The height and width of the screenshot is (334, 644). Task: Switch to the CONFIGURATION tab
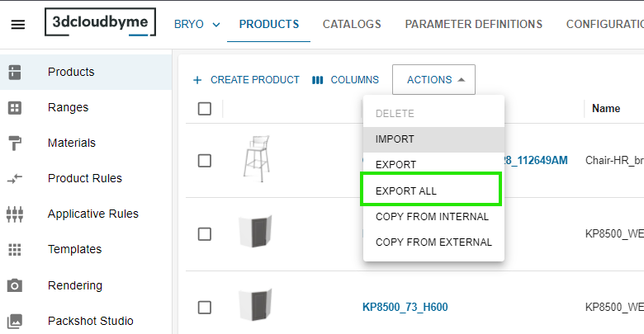click(604, 25)
